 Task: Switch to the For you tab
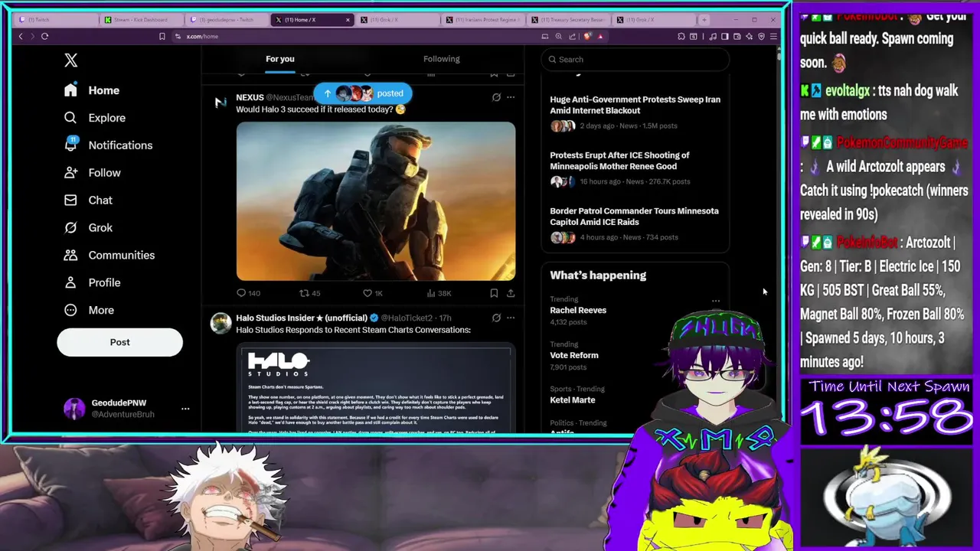click(280, 59)
